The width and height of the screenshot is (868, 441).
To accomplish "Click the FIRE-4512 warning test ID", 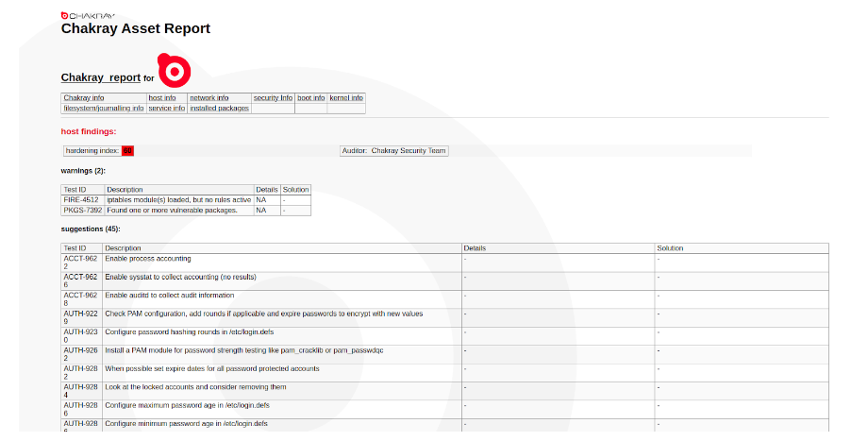I will [81, 200].
